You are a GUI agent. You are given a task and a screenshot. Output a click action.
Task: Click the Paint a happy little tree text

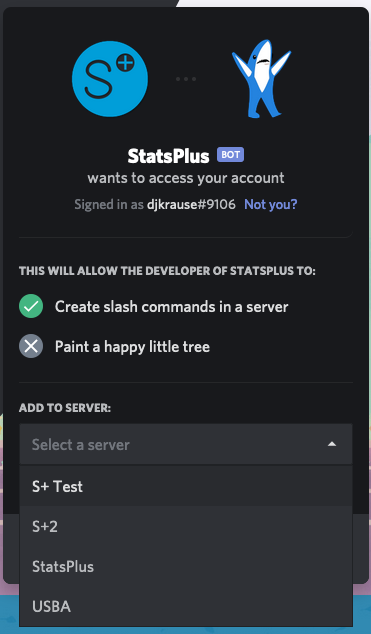[x=133, y=347]
